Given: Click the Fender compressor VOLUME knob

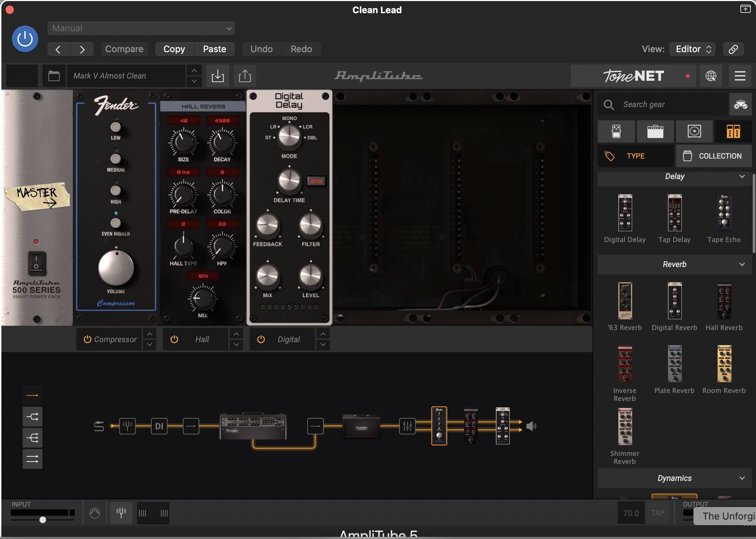Looking at the screenshot, I should (x=116, y=268).
